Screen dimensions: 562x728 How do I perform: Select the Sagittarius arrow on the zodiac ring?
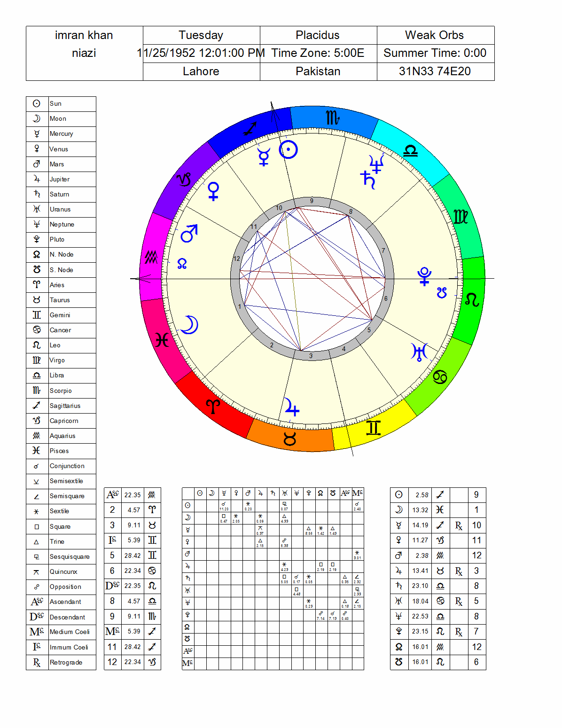pyautogui.click(x=250, y=128)
